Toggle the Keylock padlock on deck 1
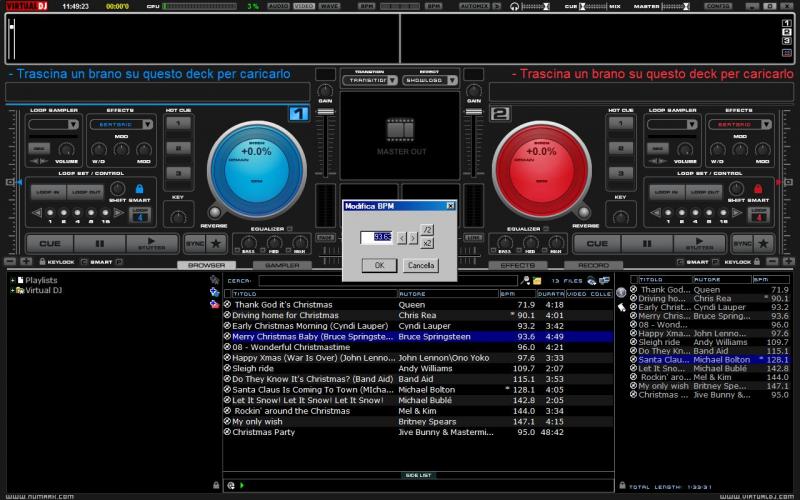The image size is (800, 500). point(42,262)
